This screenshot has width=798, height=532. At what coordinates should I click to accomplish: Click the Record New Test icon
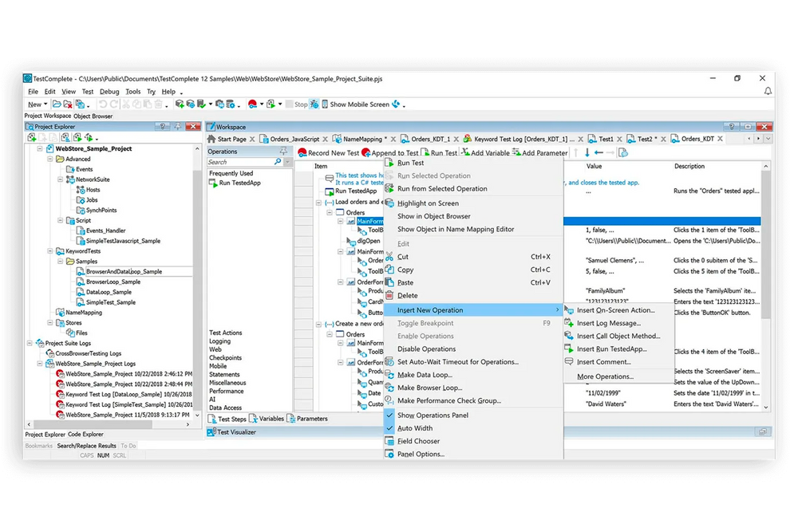tap(302, 153)
